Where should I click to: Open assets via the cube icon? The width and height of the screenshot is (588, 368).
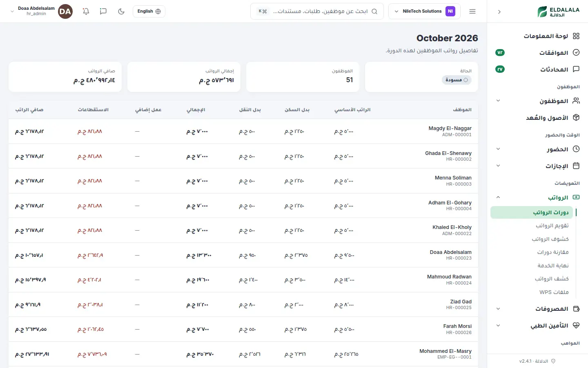coord(576,117)
